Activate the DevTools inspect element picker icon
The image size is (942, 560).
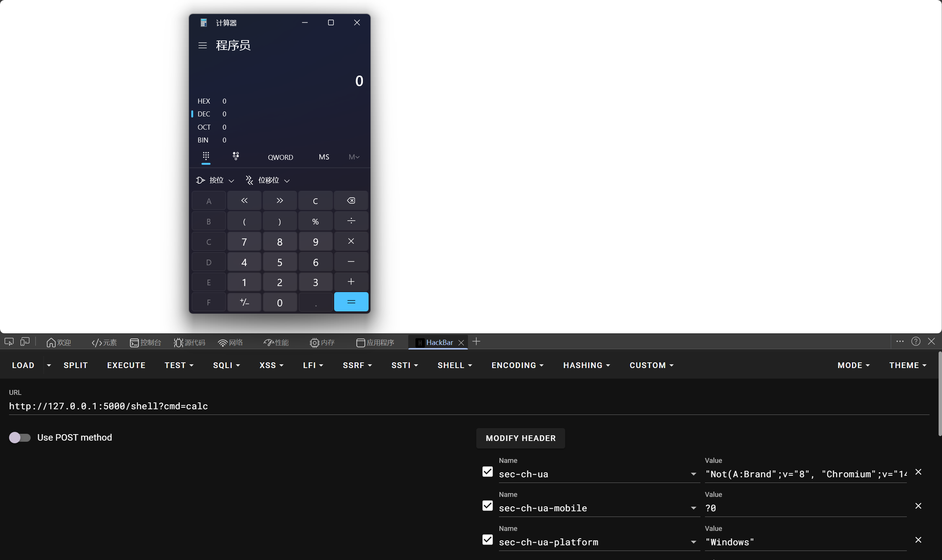(9, 342)
